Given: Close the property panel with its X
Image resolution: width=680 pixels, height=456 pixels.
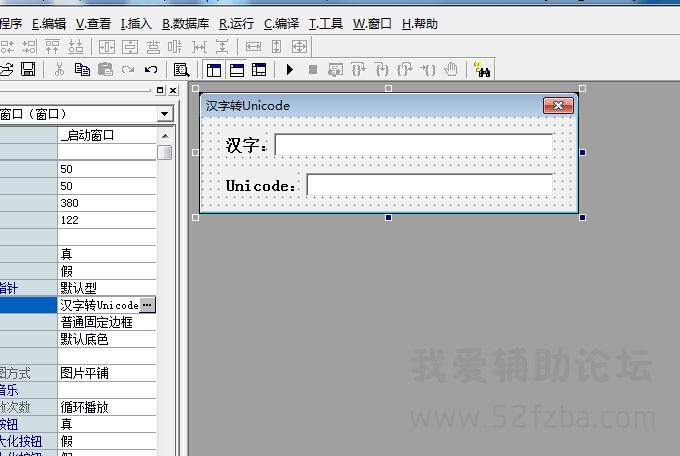Looking at the screenshot, I should tap(173, 90).
